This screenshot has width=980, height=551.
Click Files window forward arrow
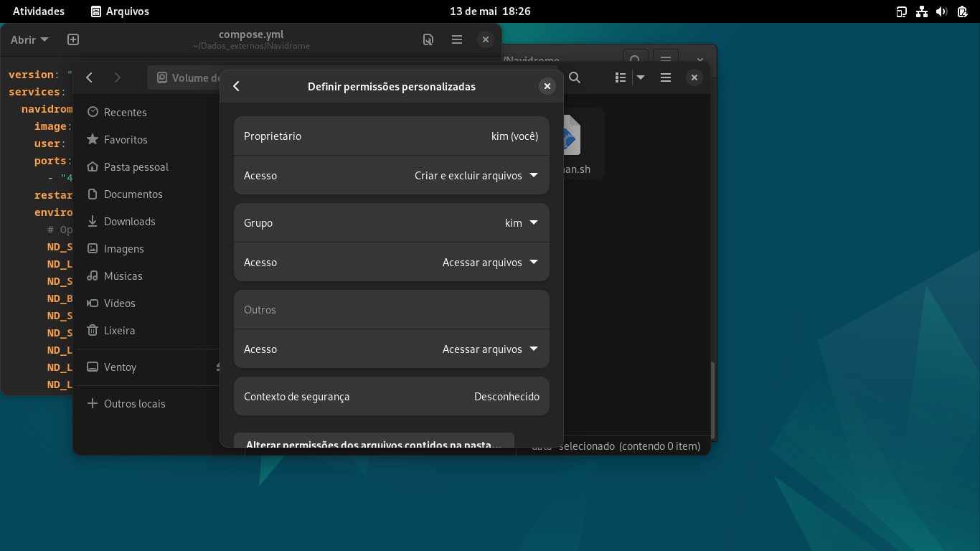118,77
